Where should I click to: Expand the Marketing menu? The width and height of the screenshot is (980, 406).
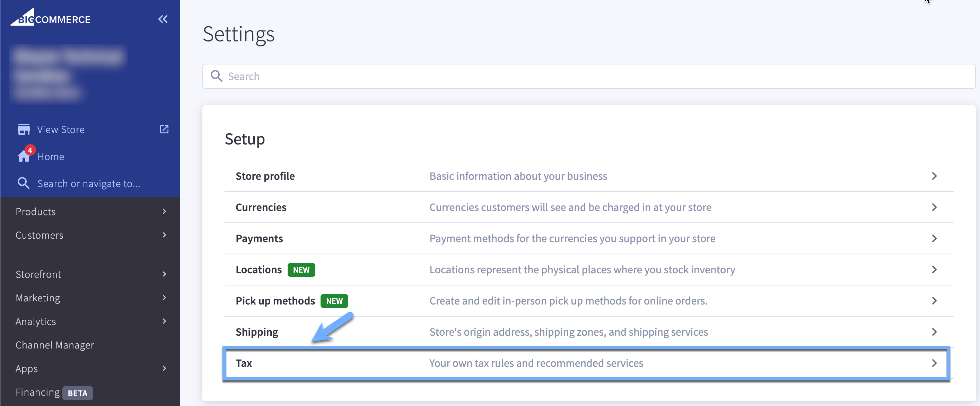pyautogui.click(x=90, y=298)
